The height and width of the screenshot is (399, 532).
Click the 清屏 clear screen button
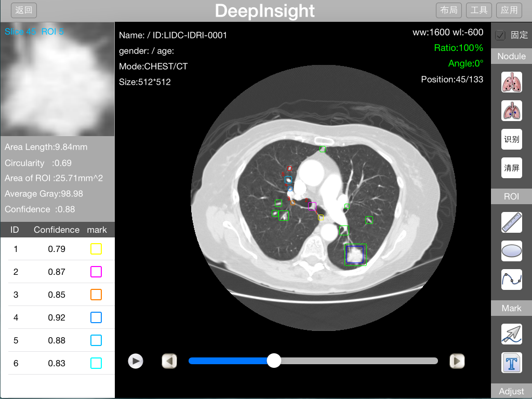point(511,168)
